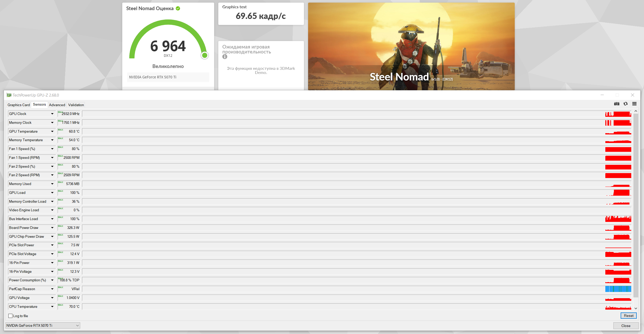Click the green verified checkmark beside Steel Nomad score
This screenshot has height=334, width=644.
178,8
